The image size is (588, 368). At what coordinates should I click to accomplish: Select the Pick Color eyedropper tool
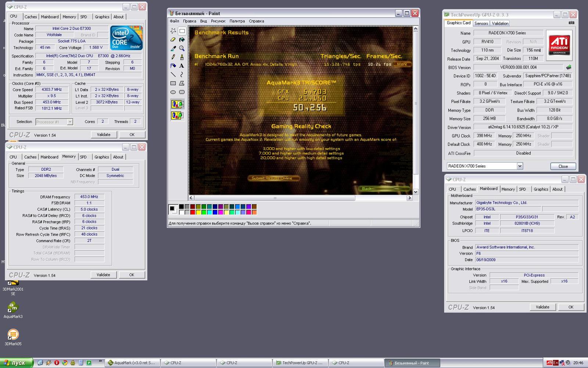173,48
